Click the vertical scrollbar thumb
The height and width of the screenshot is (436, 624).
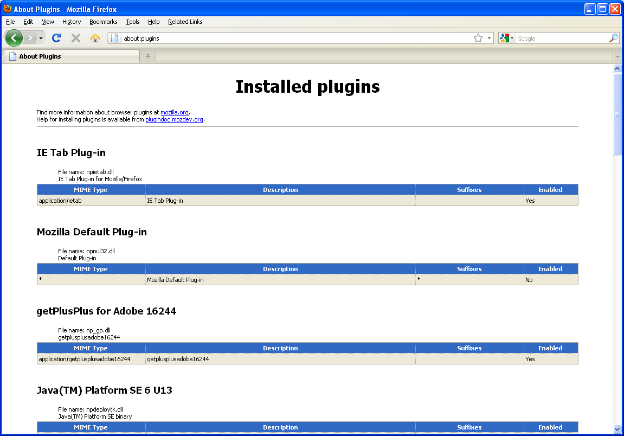617,114
